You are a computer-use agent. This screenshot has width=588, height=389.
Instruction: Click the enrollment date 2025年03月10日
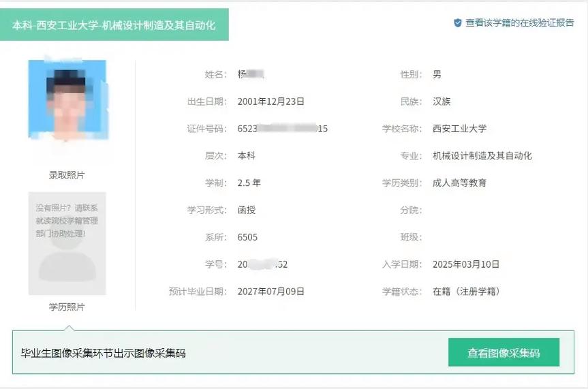466,264
